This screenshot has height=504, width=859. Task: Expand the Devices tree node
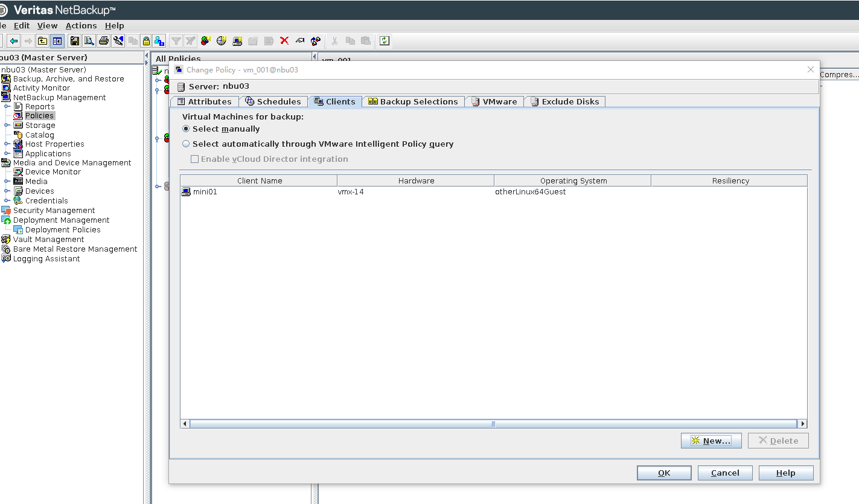click(x=7, y=191)
